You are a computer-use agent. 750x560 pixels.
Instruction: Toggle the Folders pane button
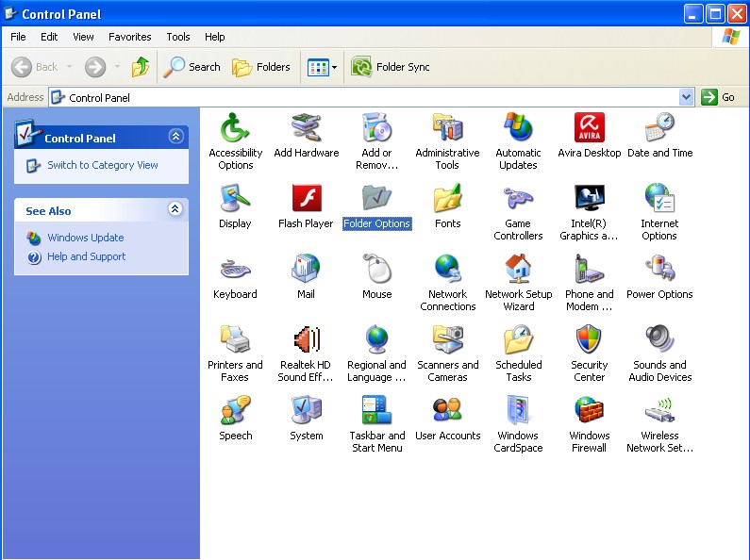click(261, 67)
